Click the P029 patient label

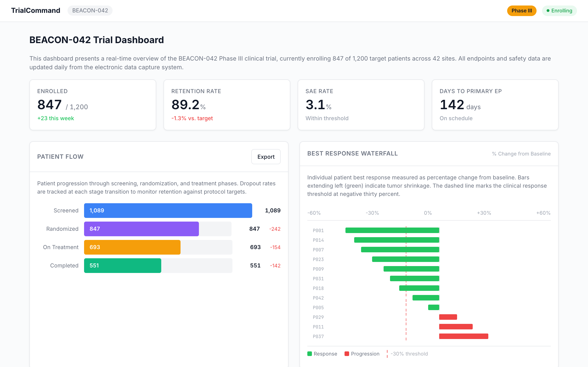tap(318, 317)
